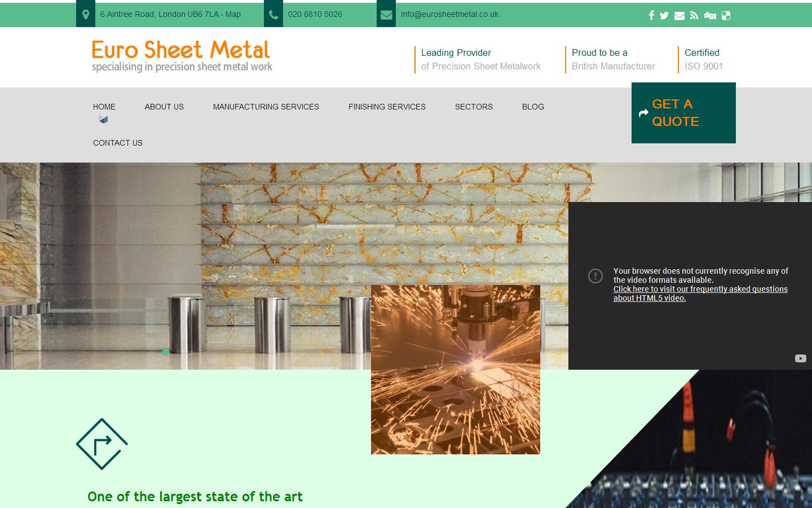Click the GET A QUOTE button
The width and height of the screenshot is (812, 508).
[683, 113]
